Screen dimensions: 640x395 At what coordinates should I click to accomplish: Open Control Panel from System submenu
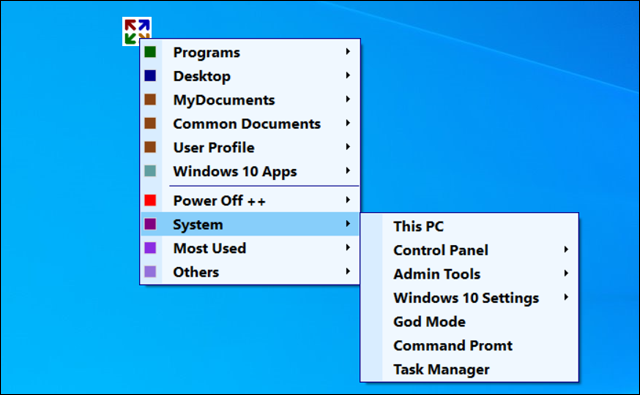pos(469,250)
